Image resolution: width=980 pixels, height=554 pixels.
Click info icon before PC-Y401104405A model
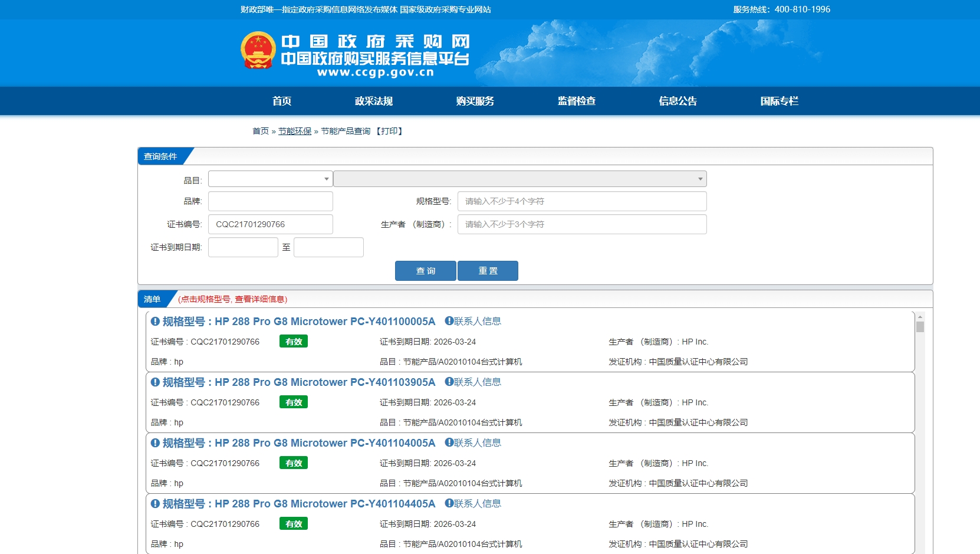[x=155, y=504]
